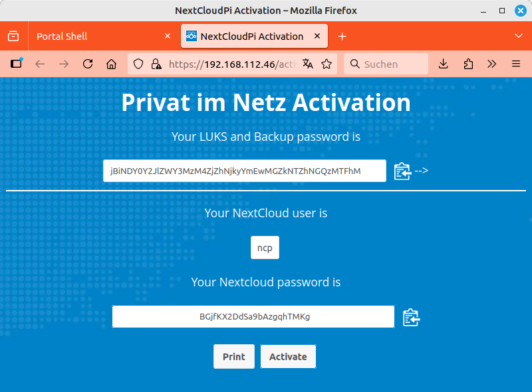The image size is (532, 392).
Task: Toggle the Firefox sidebar
Action: point(17,64)
